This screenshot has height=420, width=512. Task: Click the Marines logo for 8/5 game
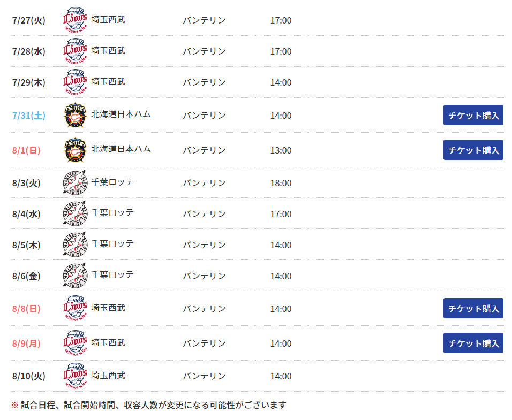75,244
